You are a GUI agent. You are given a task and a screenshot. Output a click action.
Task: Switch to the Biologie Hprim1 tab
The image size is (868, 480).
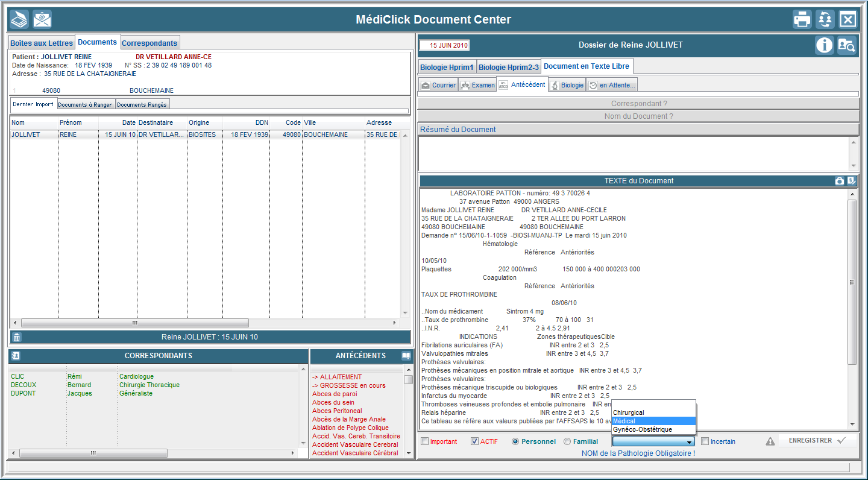447,67
